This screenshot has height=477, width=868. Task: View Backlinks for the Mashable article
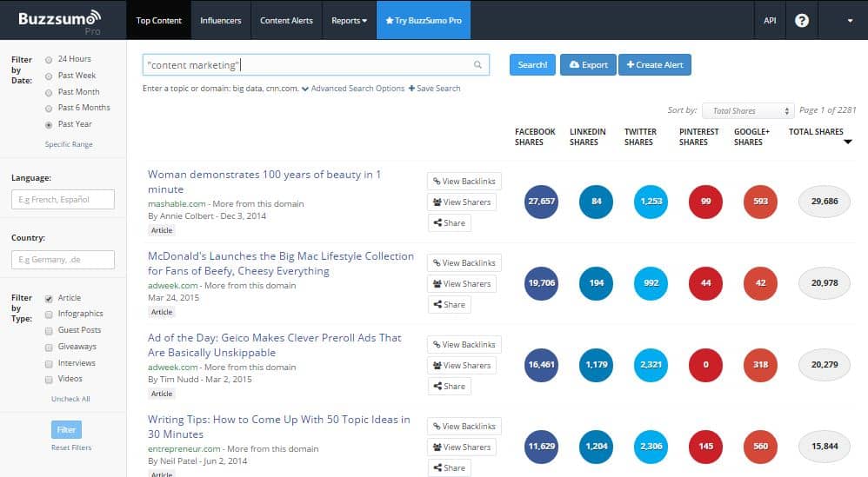(x=464, y=182)
